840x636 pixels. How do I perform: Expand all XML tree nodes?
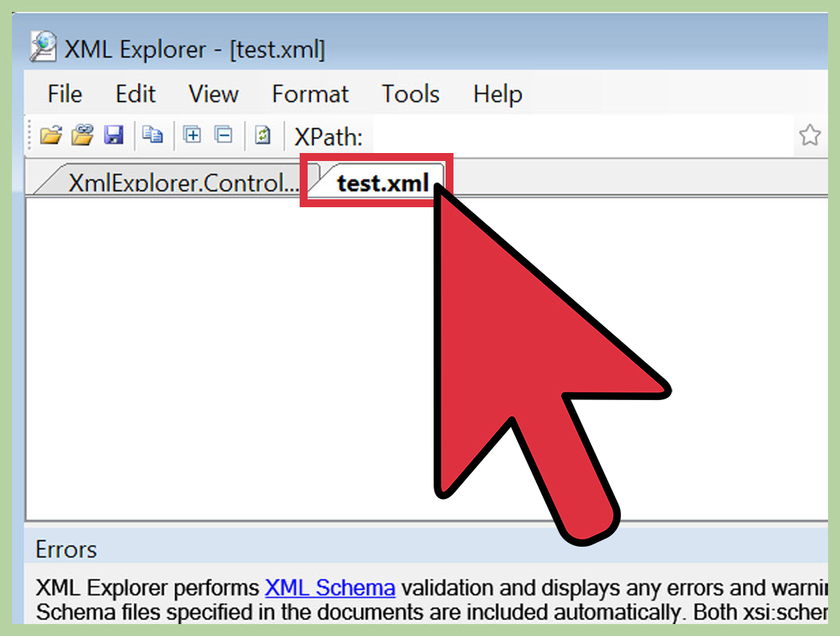(192, 135)
